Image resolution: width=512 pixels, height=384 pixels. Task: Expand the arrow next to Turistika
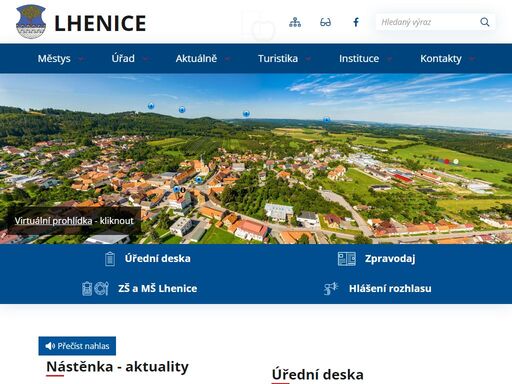pyautogui.click(x=308, y=59)
